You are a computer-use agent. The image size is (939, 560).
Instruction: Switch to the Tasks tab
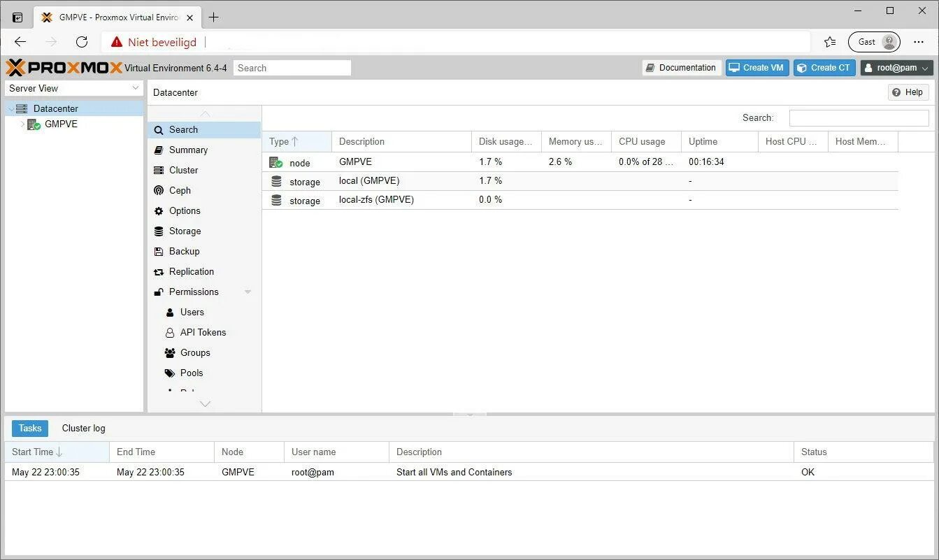pyautogui.click(x=30, y=429)
